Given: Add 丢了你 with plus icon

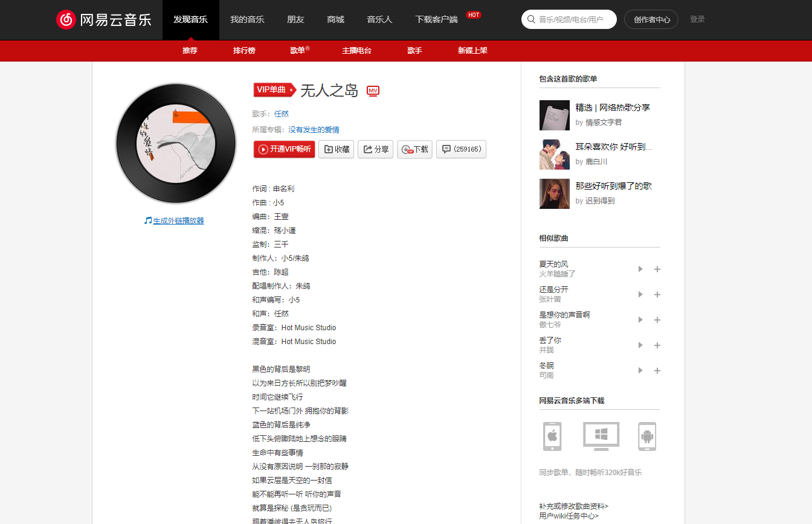Looking at the screenshot, I should click(x=657, y=345).
